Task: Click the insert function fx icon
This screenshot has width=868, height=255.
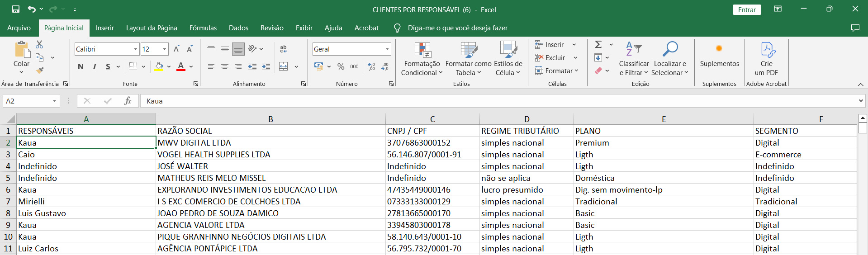Action: pyautogui.click(x=128, y=101)
